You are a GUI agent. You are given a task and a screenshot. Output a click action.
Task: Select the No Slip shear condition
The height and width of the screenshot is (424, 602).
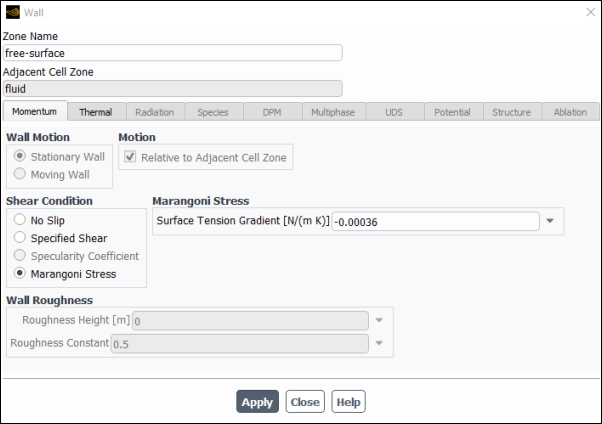20,220
